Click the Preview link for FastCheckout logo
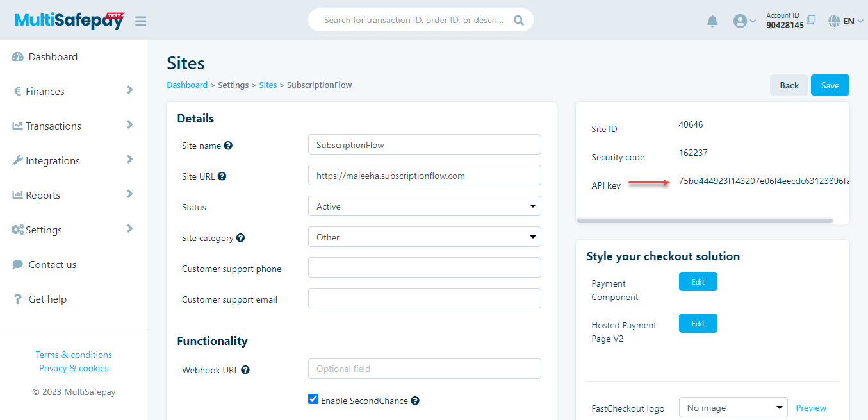868x420 pixels. pyautogui.click(x=811, y=408)
